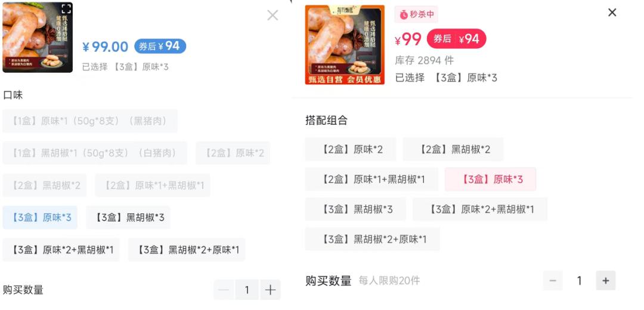This screenshot has width=644, height=310.
Task: Open the right product thumbnail image
Action: tap(345, 44)
